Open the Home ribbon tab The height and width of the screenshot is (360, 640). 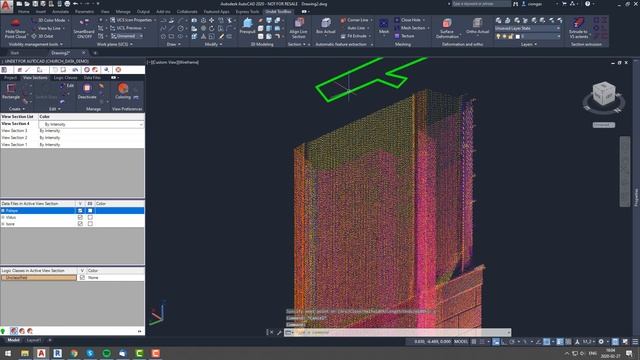pyautogui.click(x=24, y=11)
